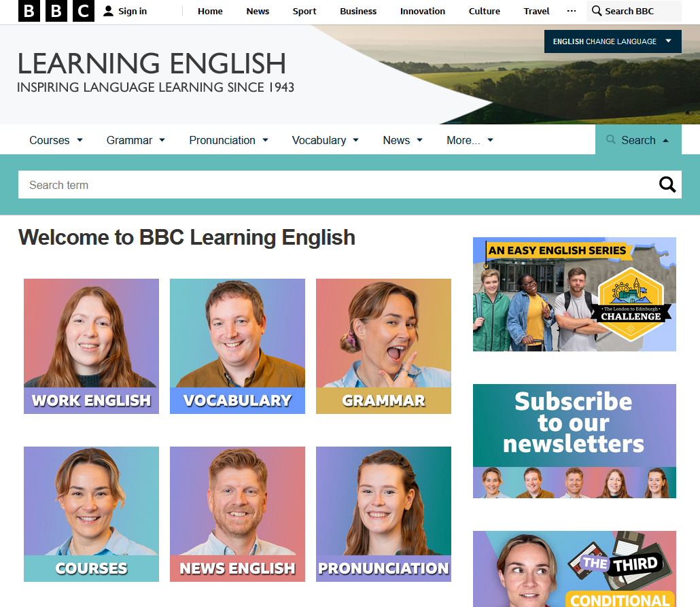The width and height of the screenshot is (700, 607).
Task: Expand the Pronunciation dropdown menu
Action: click(x=228, y=140)
